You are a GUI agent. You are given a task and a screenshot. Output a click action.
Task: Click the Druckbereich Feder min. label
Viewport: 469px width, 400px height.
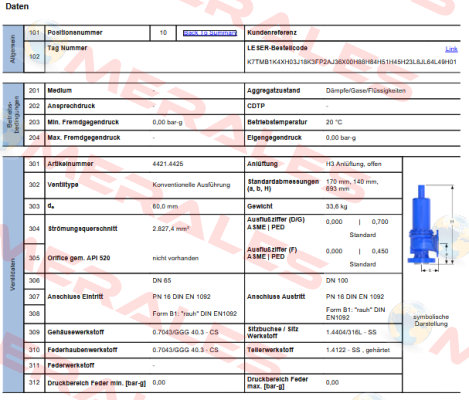coord(96,383)
